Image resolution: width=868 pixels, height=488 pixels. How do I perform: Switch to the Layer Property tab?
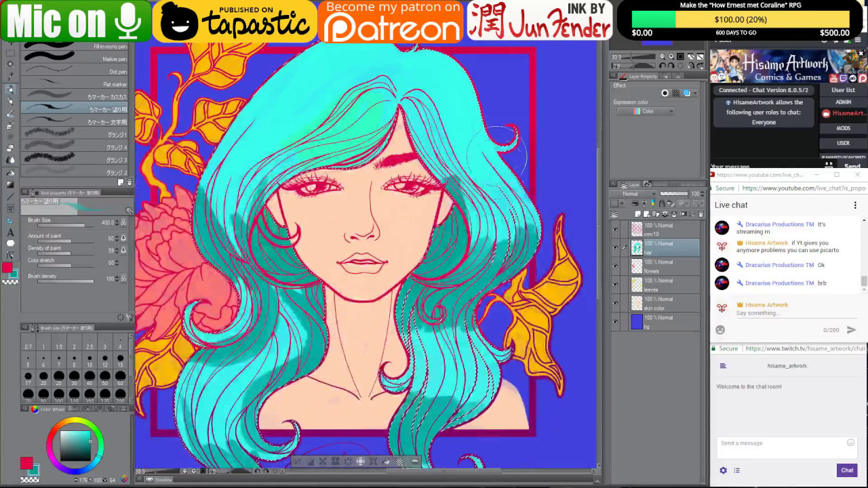coord(638,77)
